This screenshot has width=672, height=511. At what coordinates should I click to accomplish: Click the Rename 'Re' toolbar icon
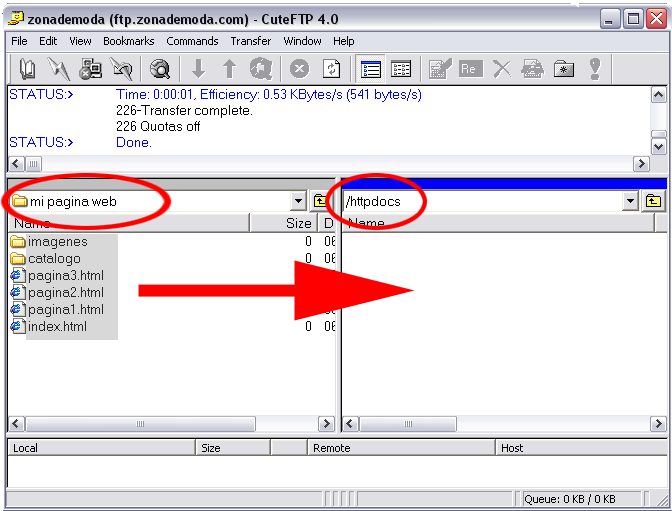[469, 69]
